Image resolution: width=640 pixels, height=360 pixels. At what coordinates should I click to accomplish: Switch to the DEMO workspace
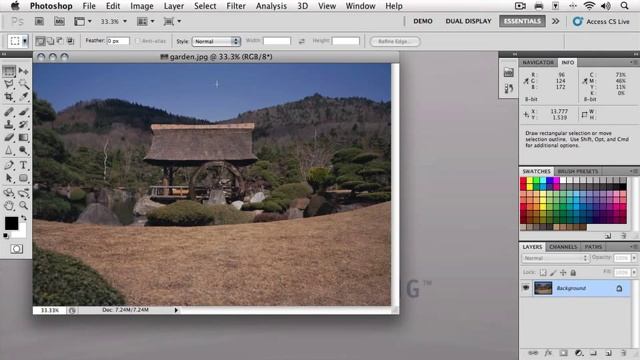tap(423, 21)
